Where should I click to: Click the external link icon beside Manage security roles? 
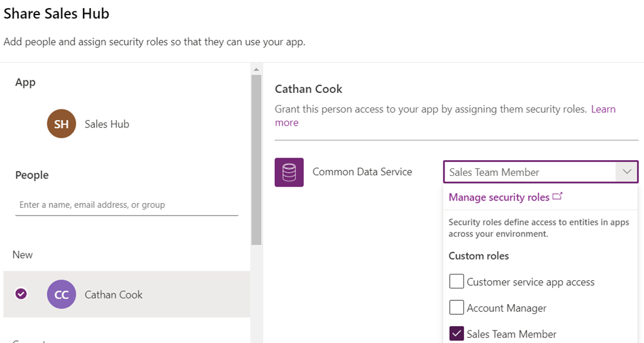(x=557, y=197)
